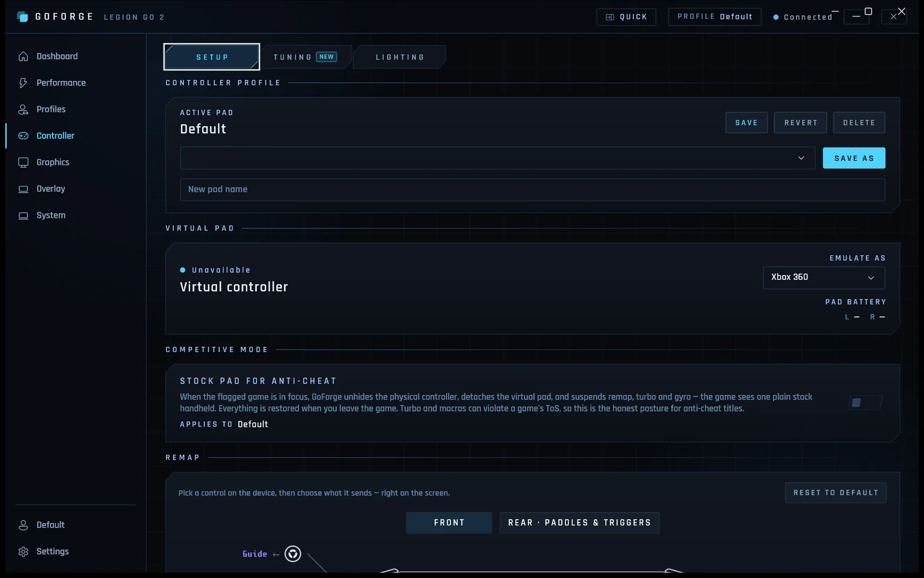Open the Overlay section
This screenshot has height=578, width=924.
click(75, 189)
